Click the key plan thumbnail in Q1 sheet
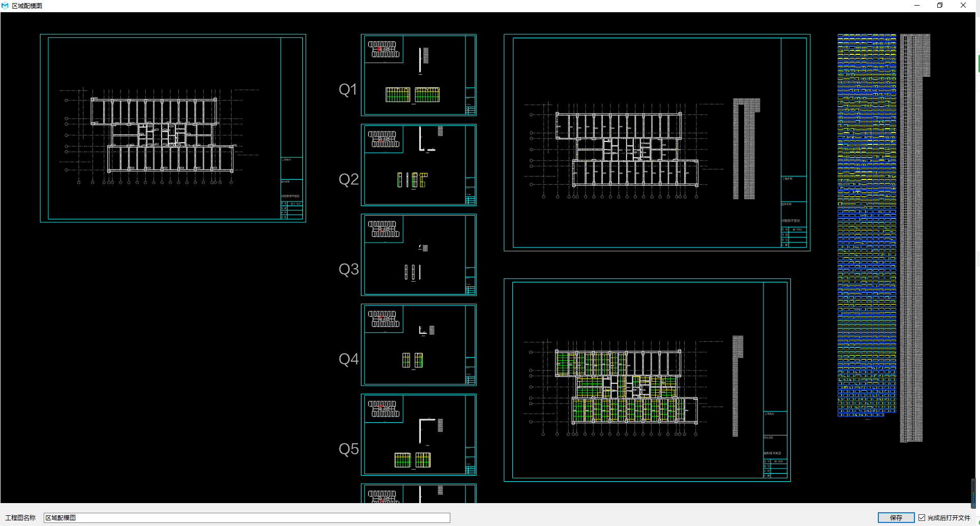Screen dimensions: 980x526 click(x=384, y=49)
